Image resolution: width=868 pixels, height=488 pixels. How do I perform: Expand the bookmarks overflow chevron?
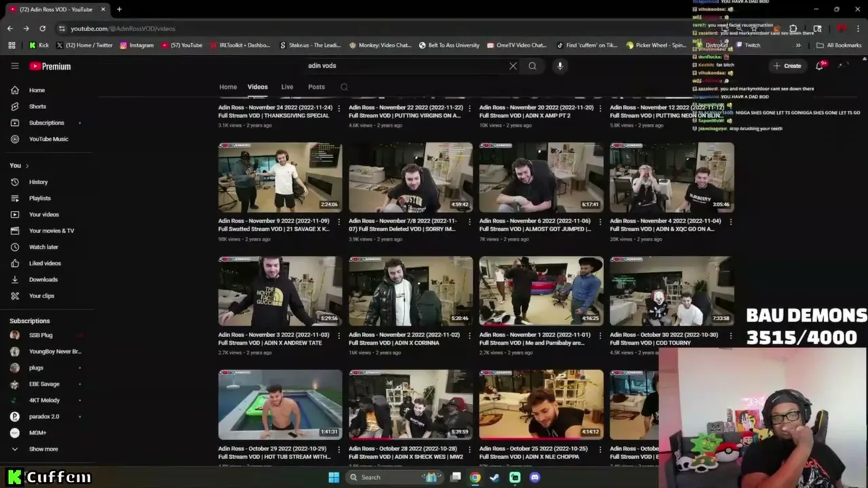797,45
